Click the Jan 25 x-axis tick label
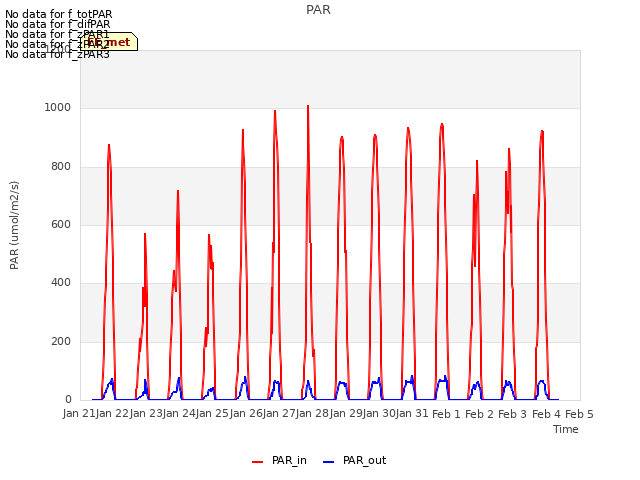640x480 pixels. point(212,414)
